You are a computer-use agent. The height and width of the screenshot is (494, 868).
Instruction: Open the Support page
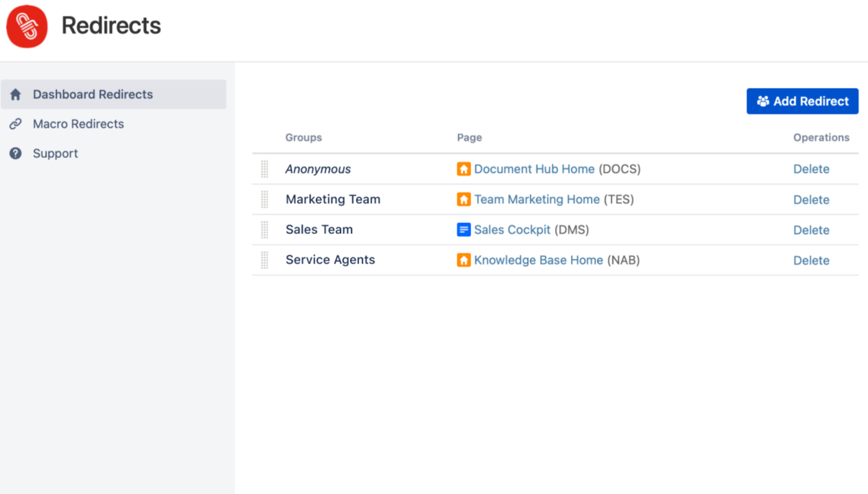click(x=56, y=154)
